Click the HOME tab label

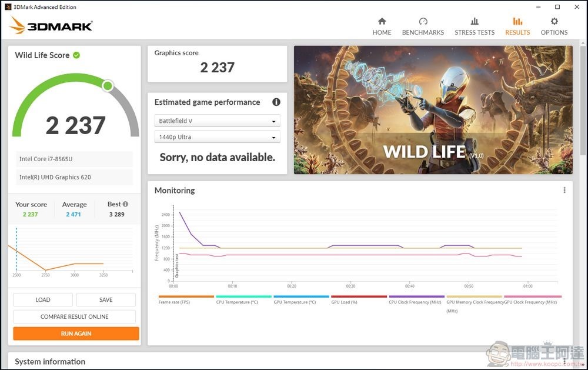382,32
